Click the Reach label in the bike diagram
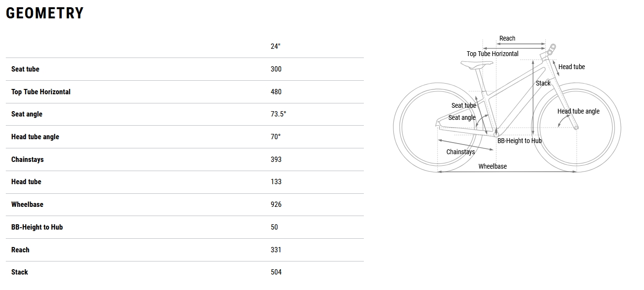This screenshot has width=644, height=290. tap(507, 39)
